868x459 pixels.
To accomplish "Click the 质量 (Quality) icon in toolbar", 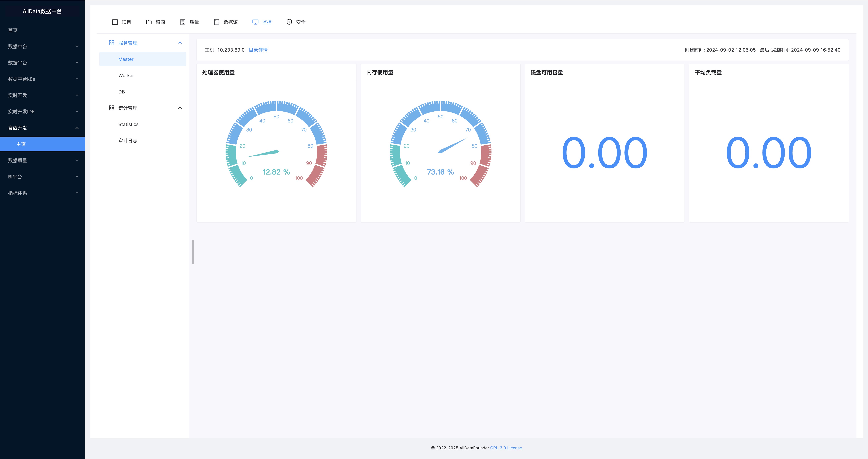I will click(190, 22).
